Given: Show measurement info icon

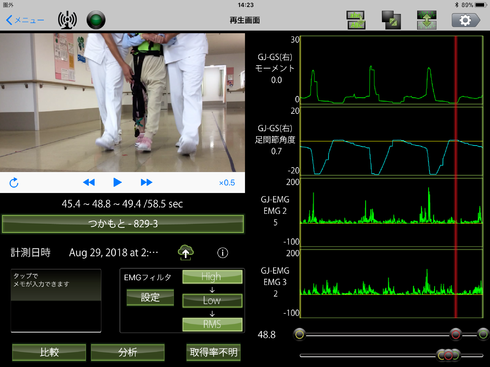Looking at the screenshot, I should 223,253.
